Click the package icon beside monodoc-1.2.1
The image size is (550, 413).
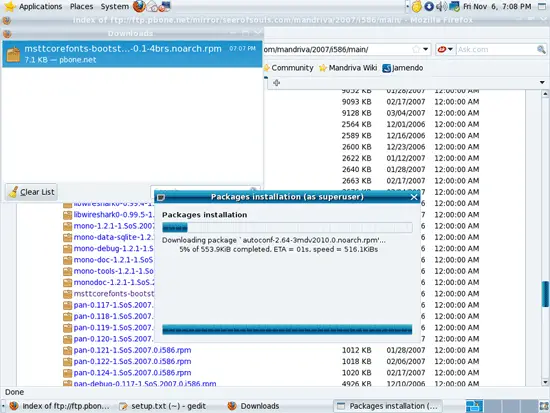pyautogui.click(x=67, y=282)
